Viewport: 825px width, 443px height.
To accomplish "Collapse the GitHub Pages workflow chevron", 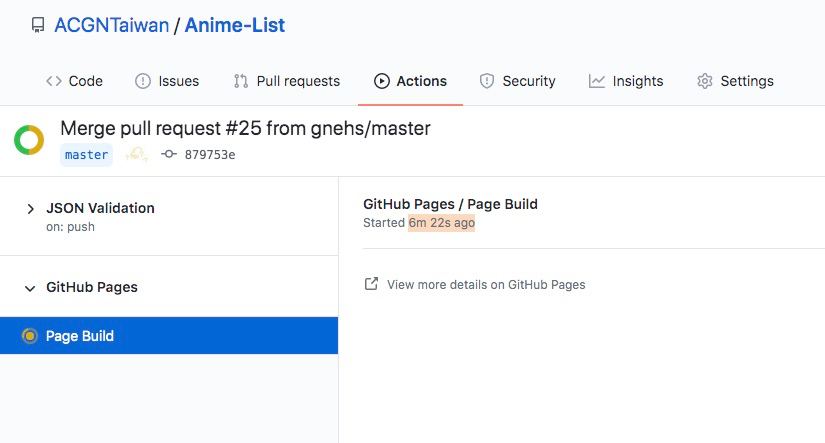I will (30, 288).
